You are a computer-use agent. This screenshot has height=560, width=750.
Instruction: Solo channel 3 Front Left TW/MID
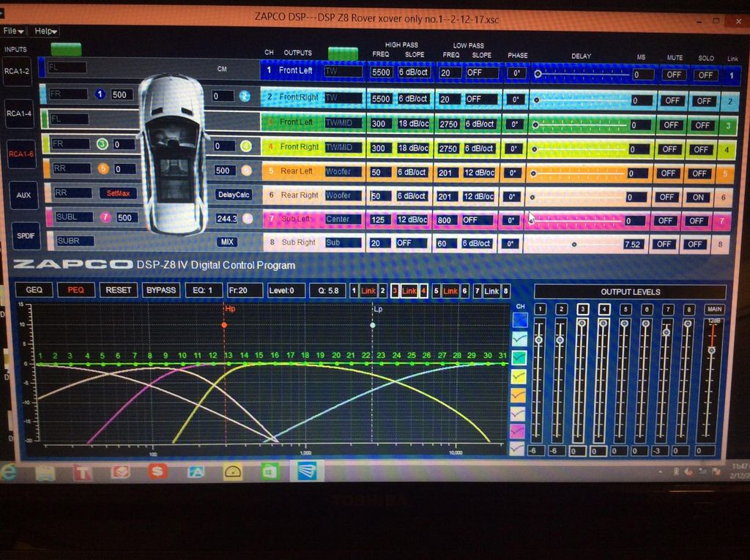coord(702,125)
